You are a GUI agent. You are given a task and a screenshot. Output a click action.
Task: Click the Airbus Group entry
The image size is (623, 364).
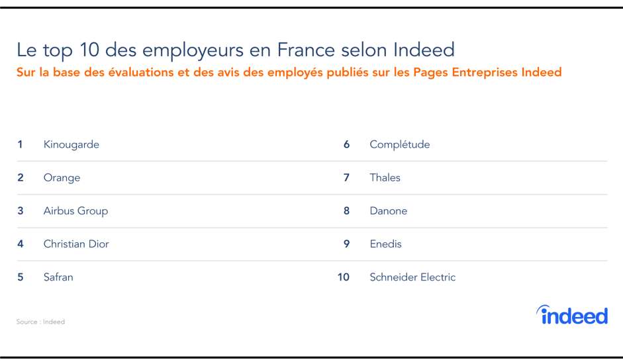pos(76,211)
